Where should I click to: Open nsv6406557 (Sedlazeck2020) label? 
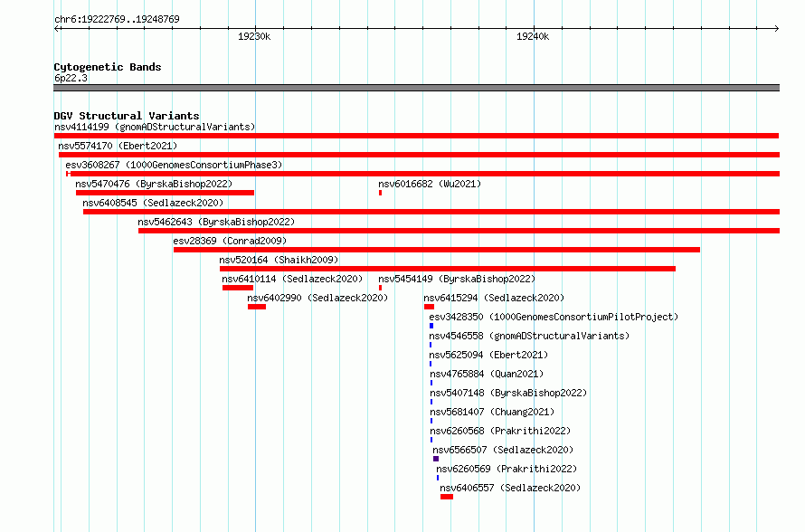[510, 488]
